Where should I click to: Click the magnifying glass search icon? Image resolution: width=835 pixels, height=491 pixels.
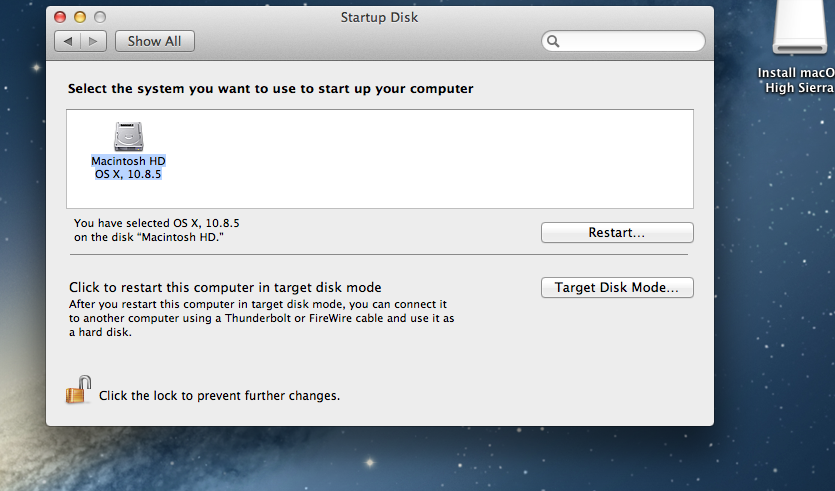click(553, 42)
